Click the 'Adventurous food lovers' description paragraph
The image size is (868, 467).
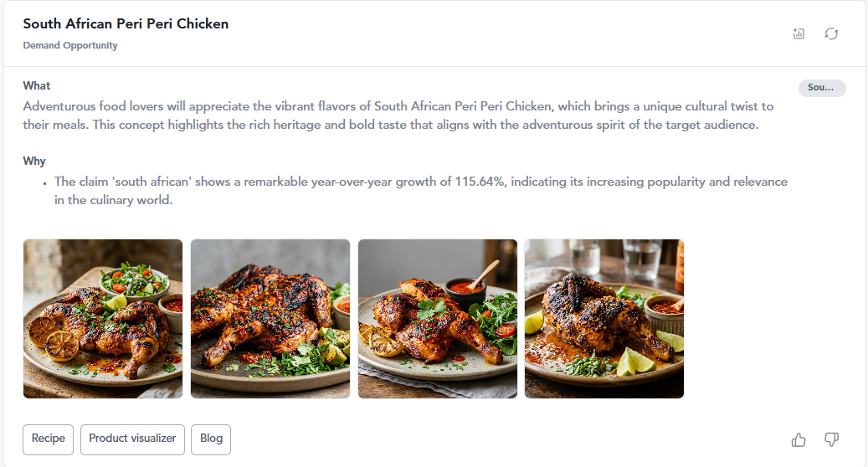coord(398,115)
